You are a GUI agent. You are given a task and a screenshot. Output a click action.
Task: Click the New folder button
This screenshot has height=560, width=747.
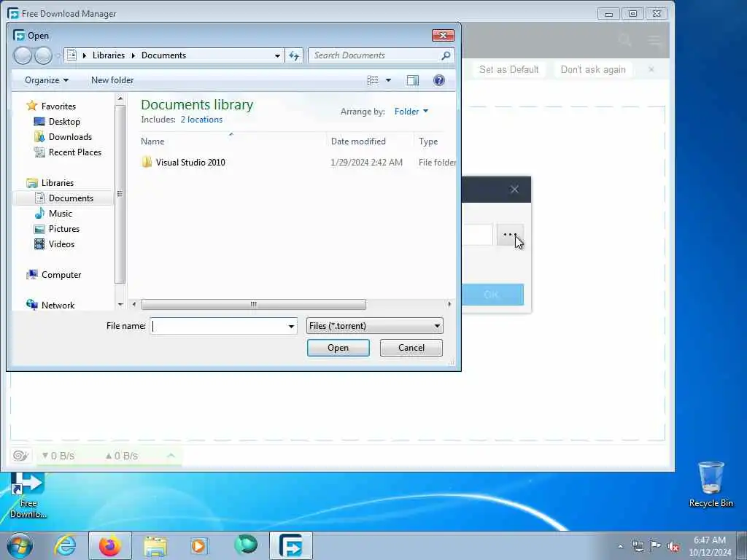(x=112, y=80)
